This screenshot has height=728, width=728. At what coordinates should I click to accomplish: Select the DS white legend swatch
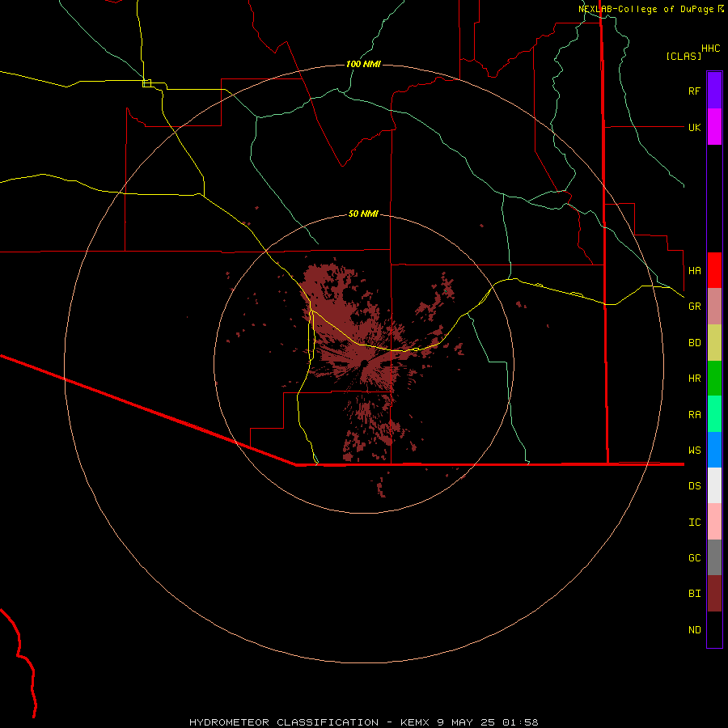click(x=714, y=485)
